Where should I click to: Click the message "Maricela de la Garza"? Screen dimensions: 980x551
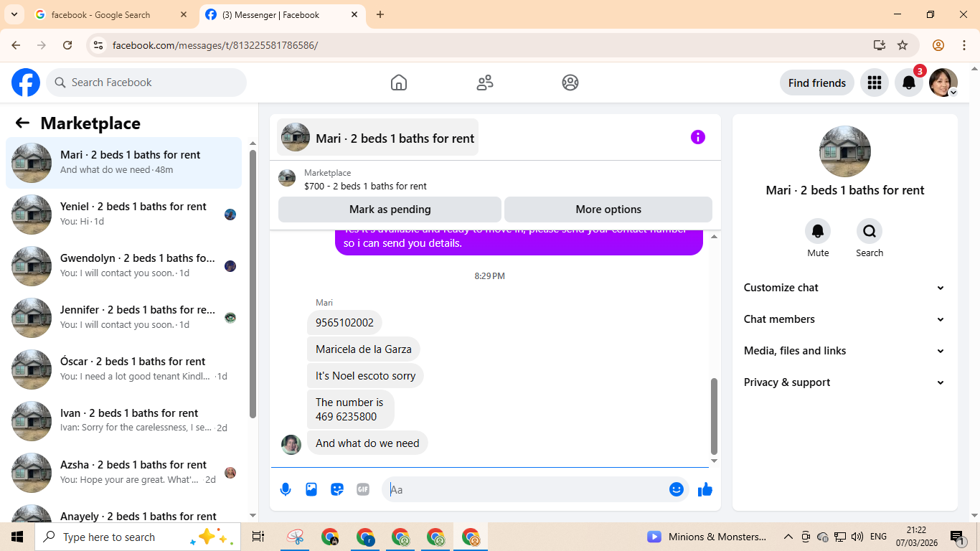364,349
